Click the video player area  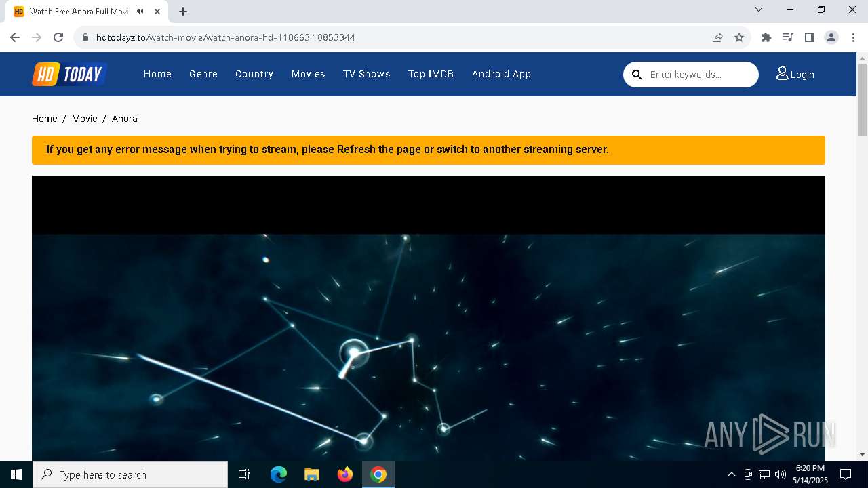point(429,319)
